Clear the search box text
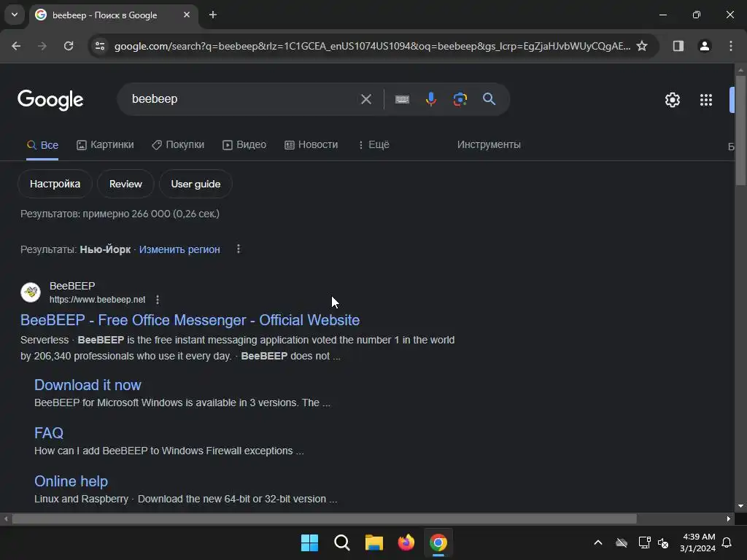The height and width of the screenshot is (560, 747). 366,99
